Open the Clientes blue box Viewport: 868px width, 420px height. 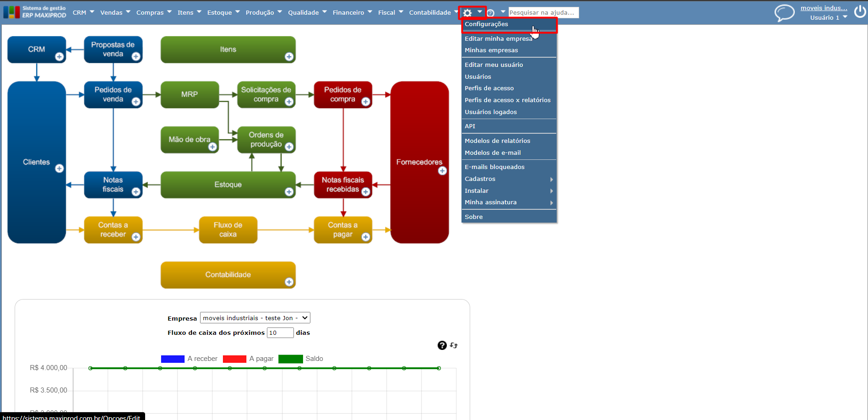(x=37, y=162)
